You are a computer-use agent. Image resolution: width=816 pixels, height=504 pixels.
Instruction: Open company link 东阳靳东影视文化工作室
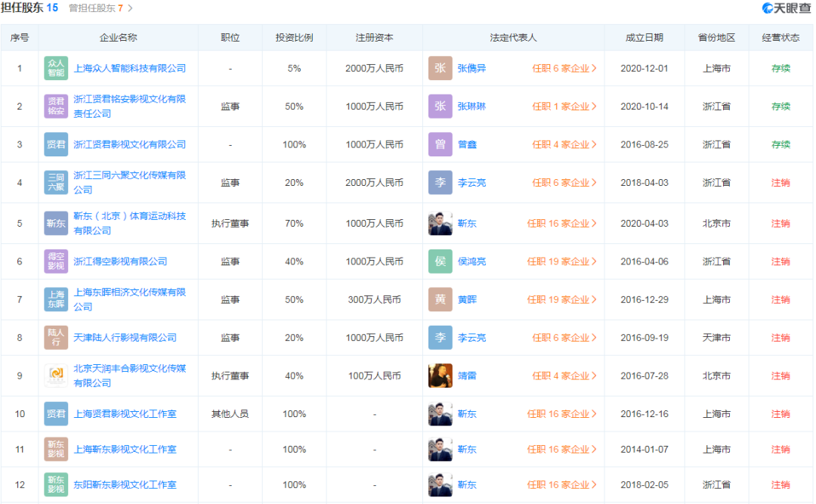click(125, 485)
